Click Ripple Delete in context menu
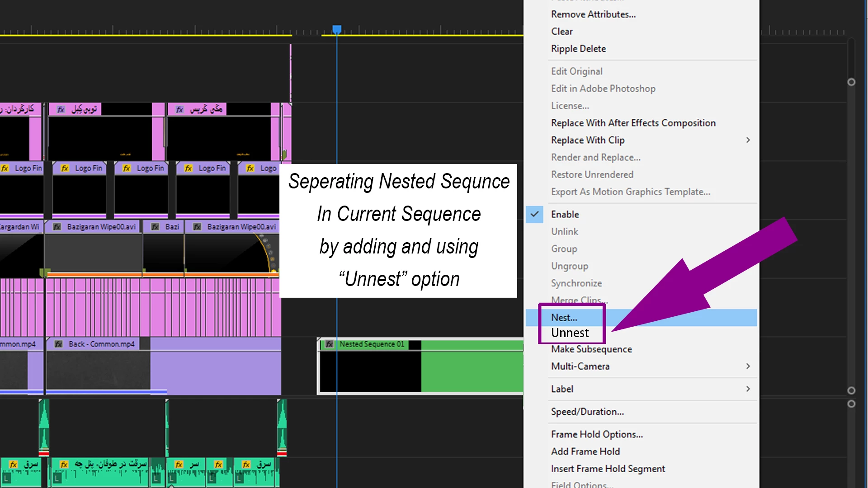868x488 pixels. coord(578,49)
